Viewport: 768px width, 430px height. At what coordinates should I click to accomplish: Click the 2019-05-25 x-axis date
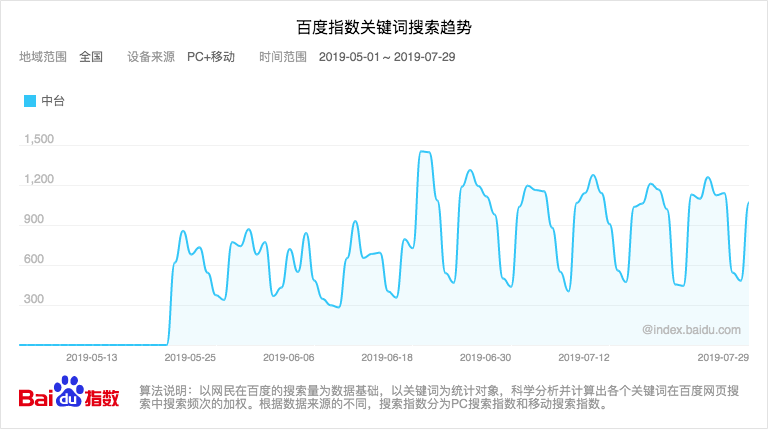(x=190, y=358)
